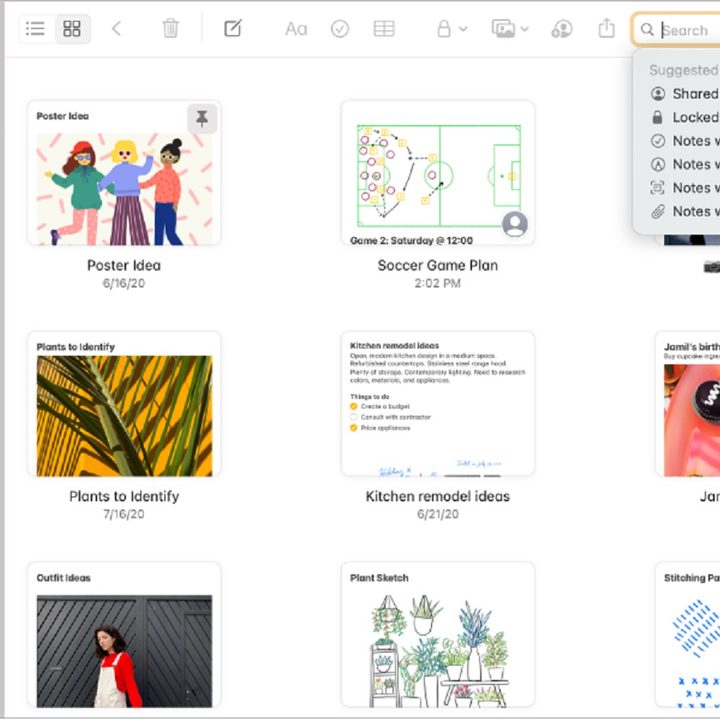
Task: Open the lock note dropdown
Action: click(451, 29)
